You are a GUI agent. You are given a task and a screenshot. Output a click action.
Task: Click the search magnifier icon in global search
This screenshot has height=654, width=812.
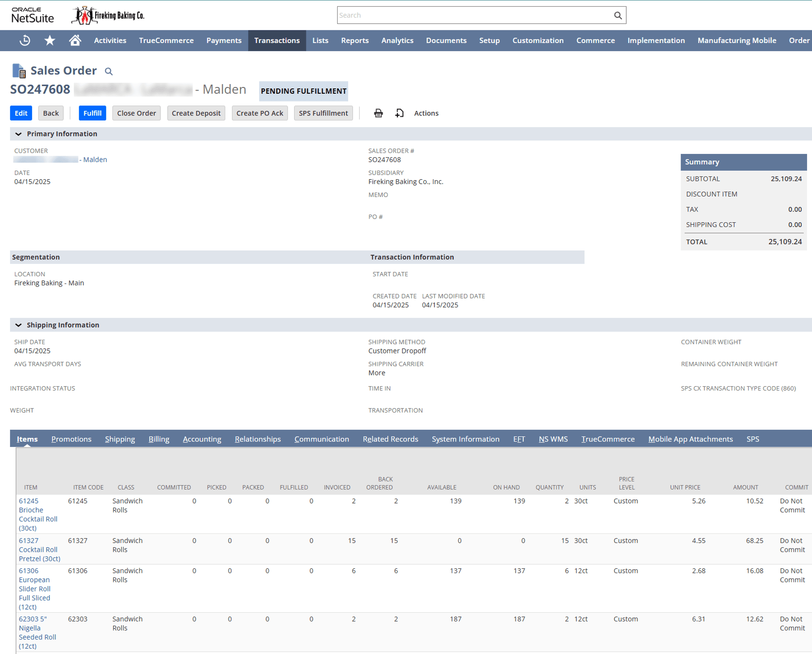[618, 15]
